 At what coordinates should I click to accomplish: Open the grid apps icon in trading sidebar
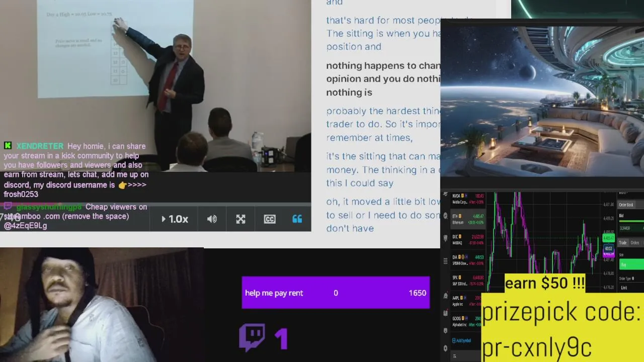445,261
